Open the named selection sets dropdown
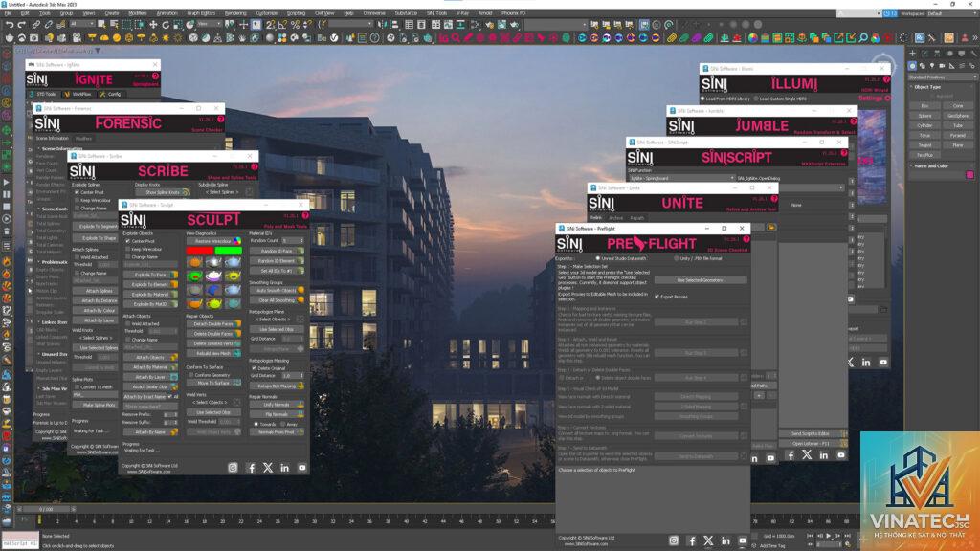This screenshot has height=551, width=980. (349, 24)
